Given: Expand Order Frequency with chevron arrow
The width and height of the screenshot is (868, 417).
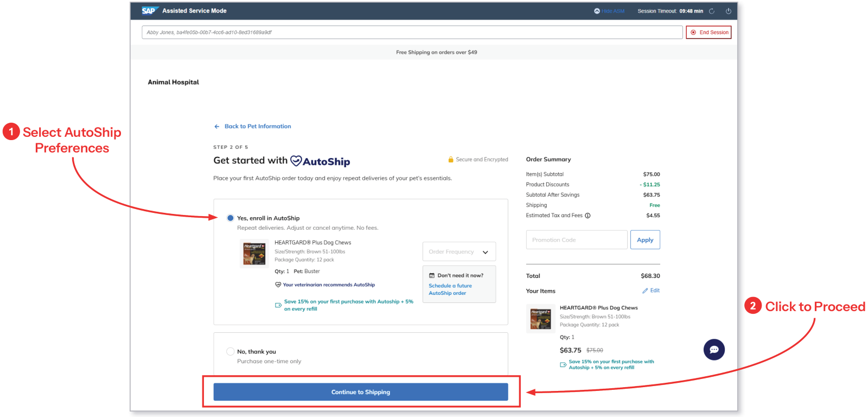Looking at the screenshot, I should [486, 252].
